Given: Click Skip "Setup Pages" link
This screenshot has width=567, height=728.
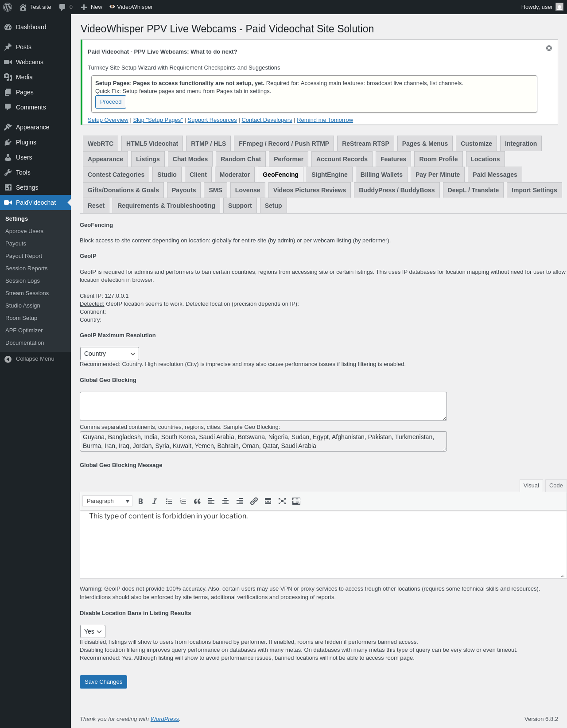Looking at the screenshot, I should coord(158,120).
